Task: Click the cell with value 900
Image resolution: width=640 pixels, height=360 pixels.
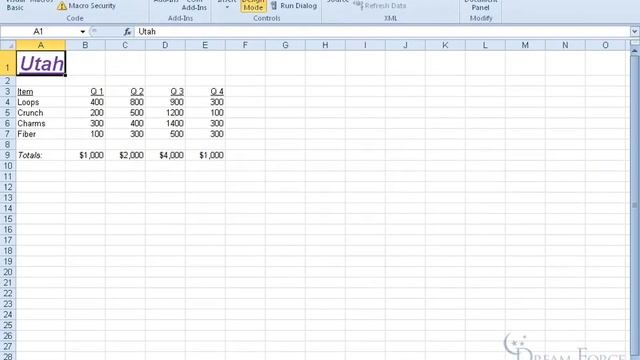Action: pos(165,102)
